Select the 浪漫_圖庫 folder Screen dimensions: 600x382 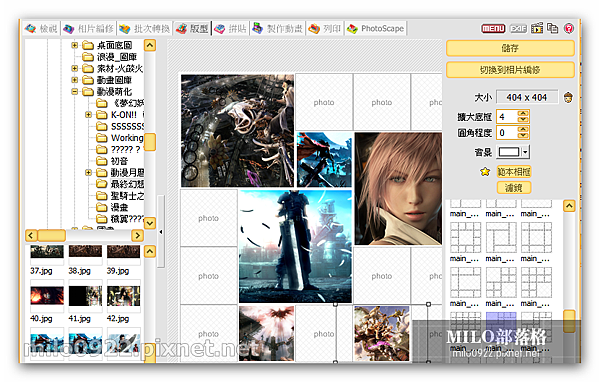coord(116,57)
